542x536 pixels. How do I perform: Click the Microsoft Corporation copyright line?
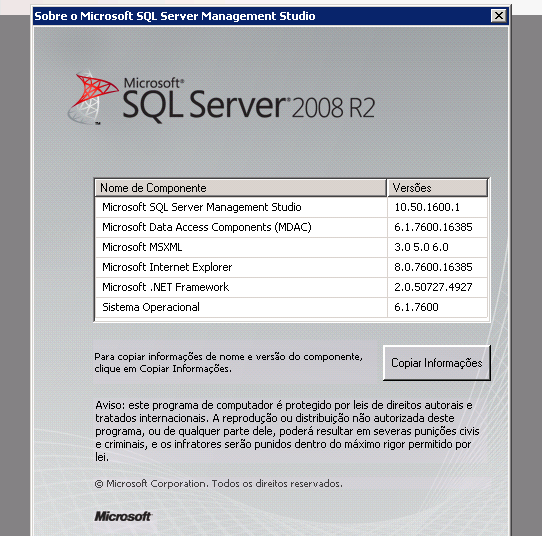(x=218, y=483)
